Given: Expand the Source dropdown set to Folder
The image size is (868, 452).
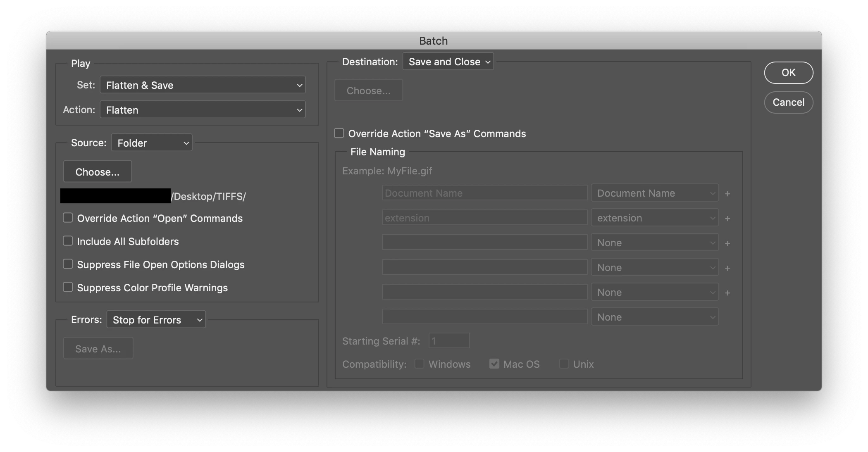Looking at the screenshot, I should [152, 143].
